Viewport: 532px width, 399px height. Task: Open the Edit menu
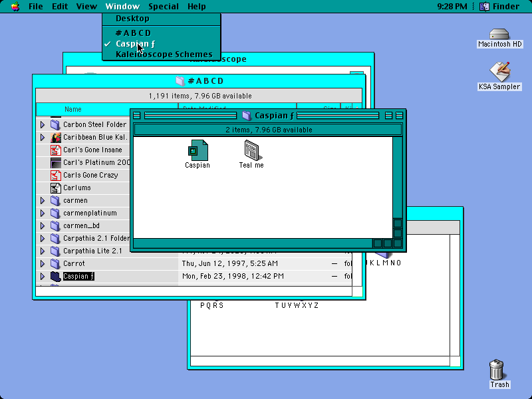[x=60, y=7]
